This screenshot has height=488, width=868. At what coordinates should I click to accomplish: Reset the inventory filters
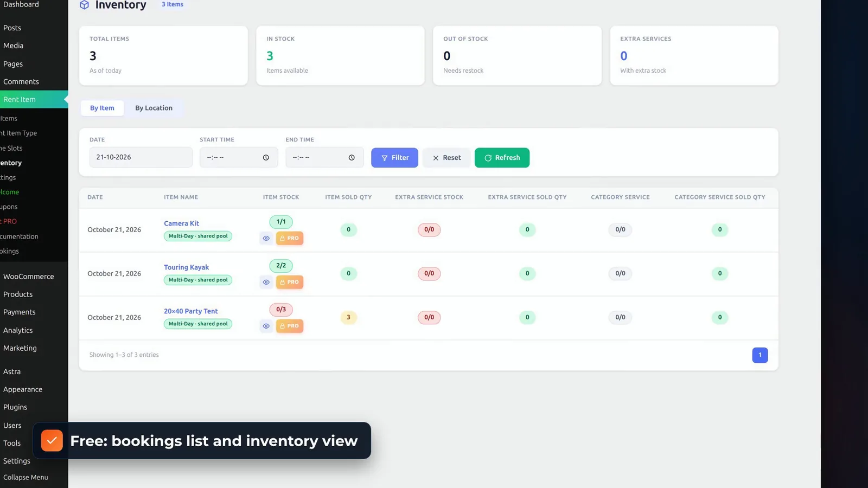pos(446,158)
